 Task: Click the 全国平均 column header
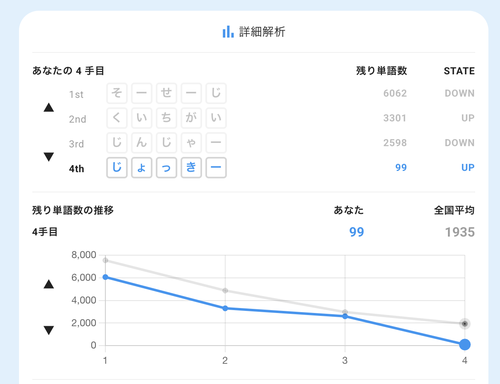[454, 210]
